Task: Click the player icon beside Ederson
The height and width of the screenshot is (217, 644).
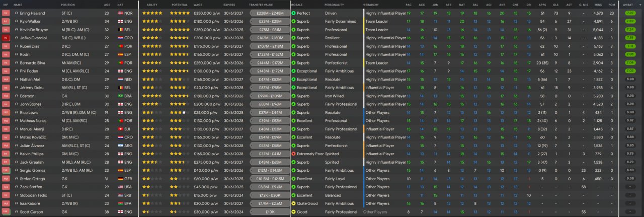Action: point(16,96)
